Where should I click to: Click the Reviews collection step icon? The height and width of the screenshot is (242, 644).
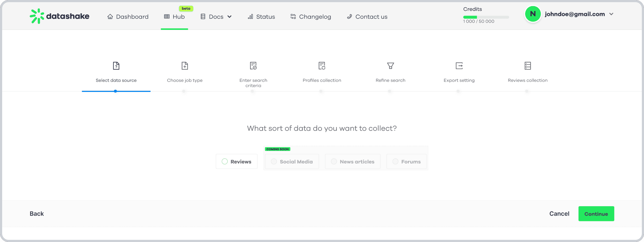(x=528, y=66)
